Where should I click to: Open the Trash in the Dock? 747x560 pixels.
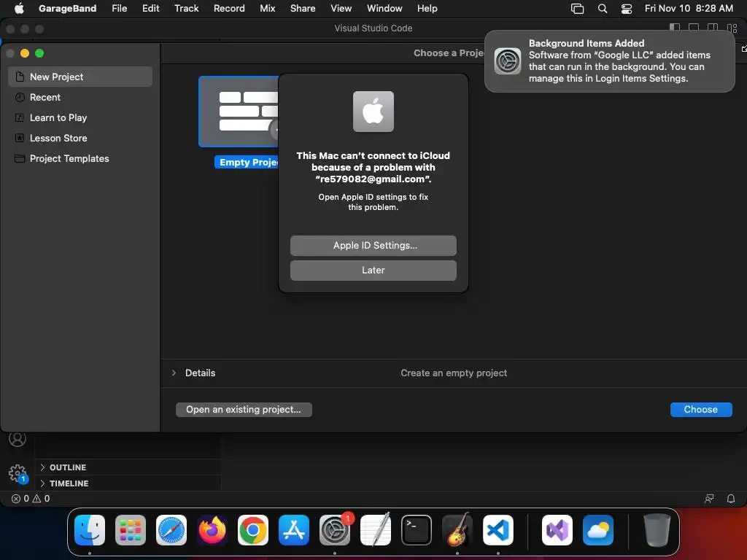[x=657, y=530]
